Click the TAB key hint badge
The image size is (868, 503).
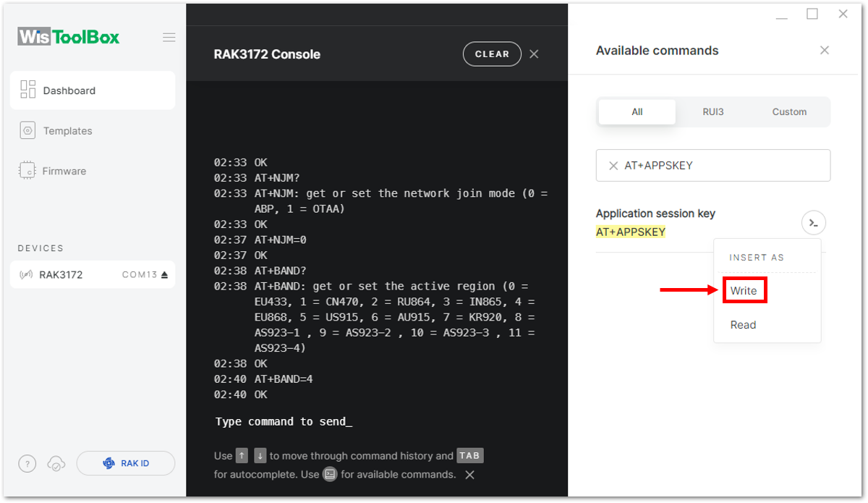469,456
